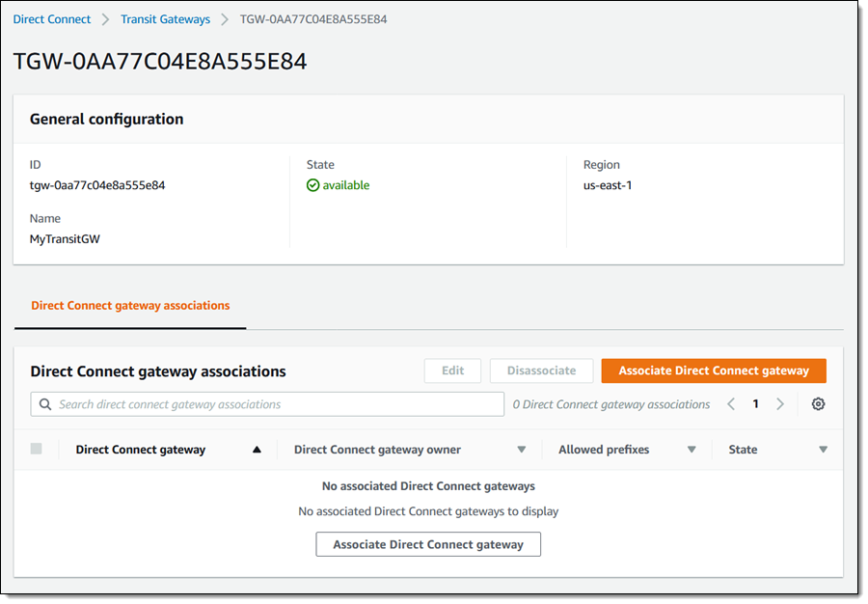This screenshot has height=604, width=868.
Task: Go to previous page arrow
Action: tap(731, 404)
